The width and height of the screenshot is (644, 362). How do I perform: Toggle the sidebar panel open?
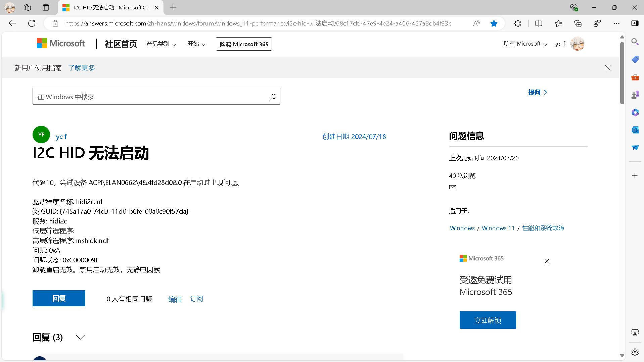pos(634,23)
